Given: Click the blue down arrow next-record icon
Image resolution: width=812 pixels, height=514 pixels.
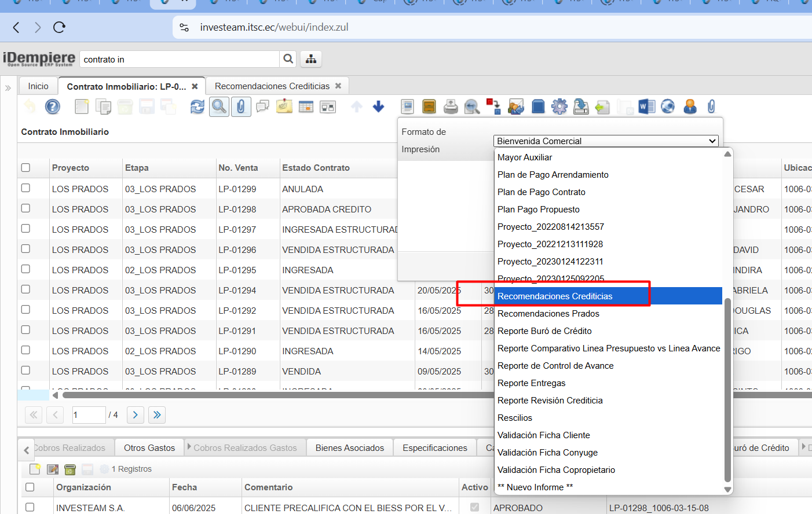Looking at the screenshot, I should (x=379, y=107).
